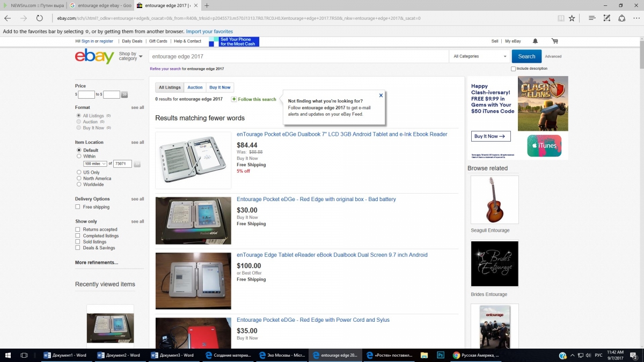
Task: Open the Make a Web Note icon
Action: coord(607,18)
